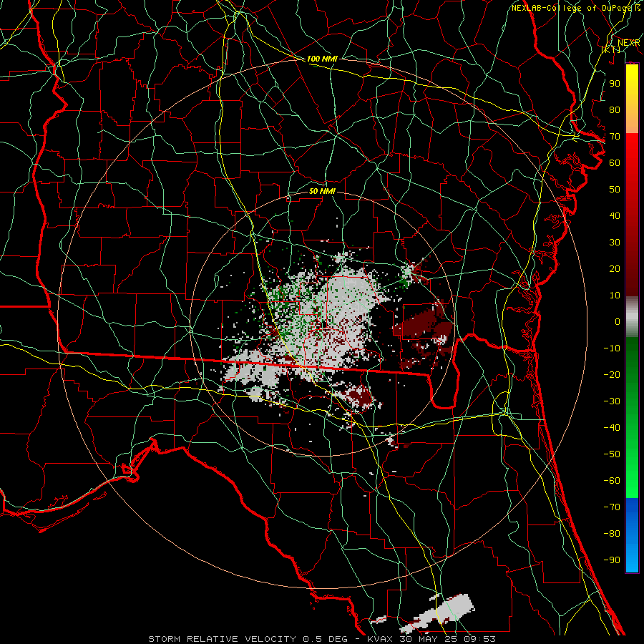The height and width of the screenshot is (644, 644).
Task: Click the -30 velocity scale label
Action: click(612, 401)
